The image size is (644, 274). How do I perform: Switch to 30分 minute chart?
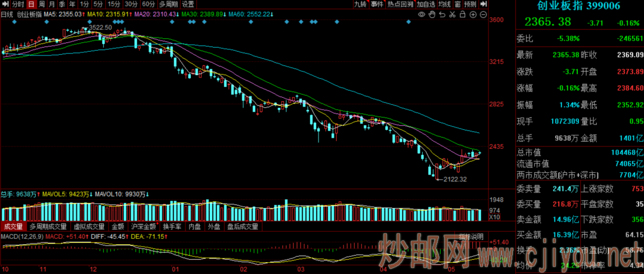tap(131, 5)
